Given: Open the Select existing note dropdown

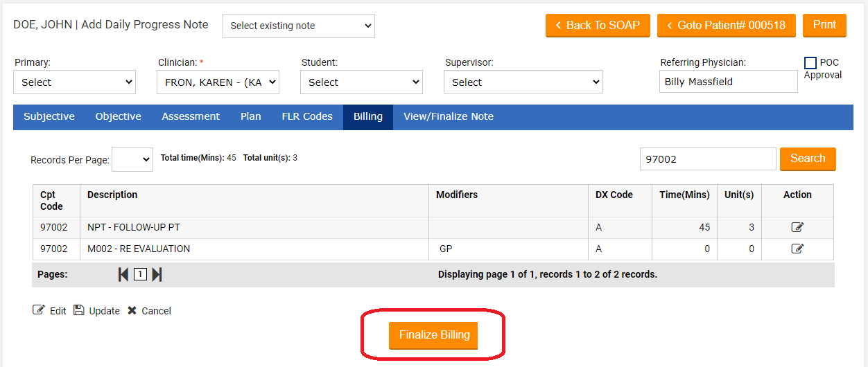Looking at the screenshot, I should 298,26.
